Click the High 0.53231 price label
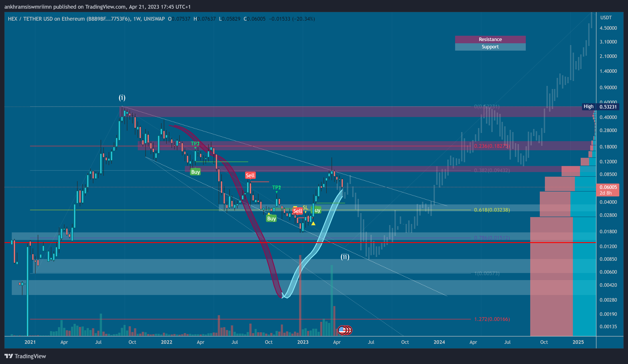Image resolution: width=628 pixels, height=364 pixels. point(600,107)
